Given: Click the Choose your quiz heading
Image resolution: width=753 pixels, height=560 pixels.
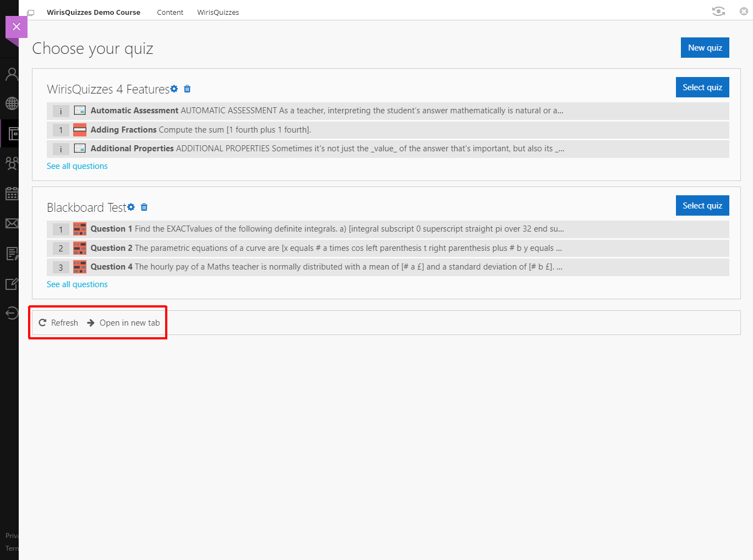Looking at the screenshot, I should coord(92,48).
